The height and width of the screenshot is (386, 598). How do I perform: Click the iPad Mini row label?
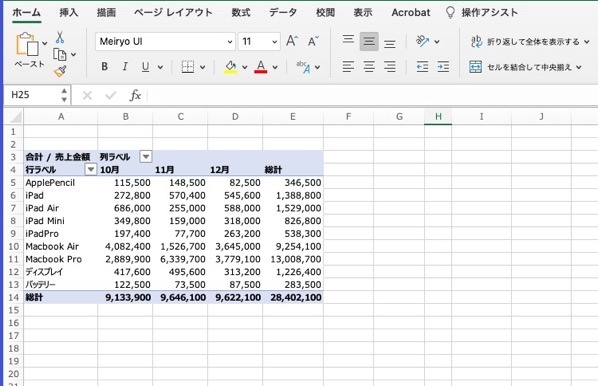tap(45, 221)
